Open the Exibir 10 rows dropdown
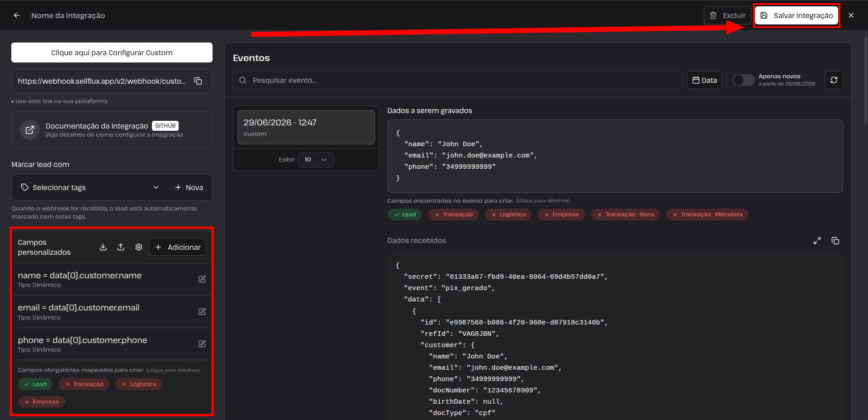 coord(316,160)
